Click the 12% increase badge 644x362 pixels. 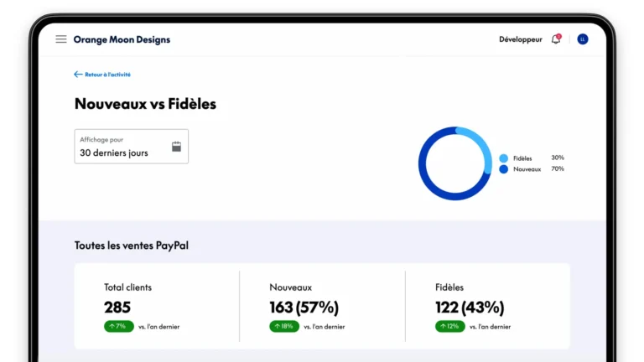pyautogui.click(x=450, y=326)
